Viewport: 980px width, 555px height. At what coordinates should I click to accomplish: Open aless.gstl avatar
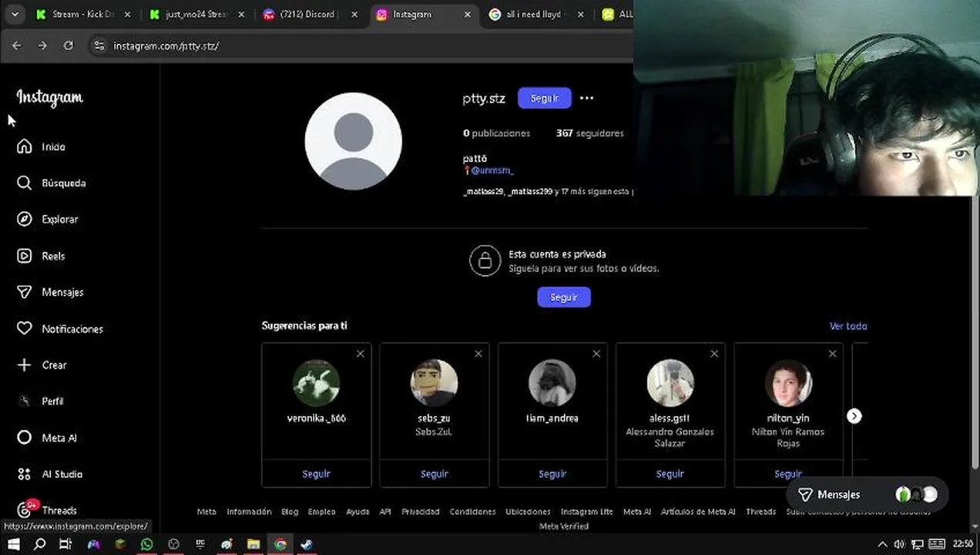[x=670, y=383]
